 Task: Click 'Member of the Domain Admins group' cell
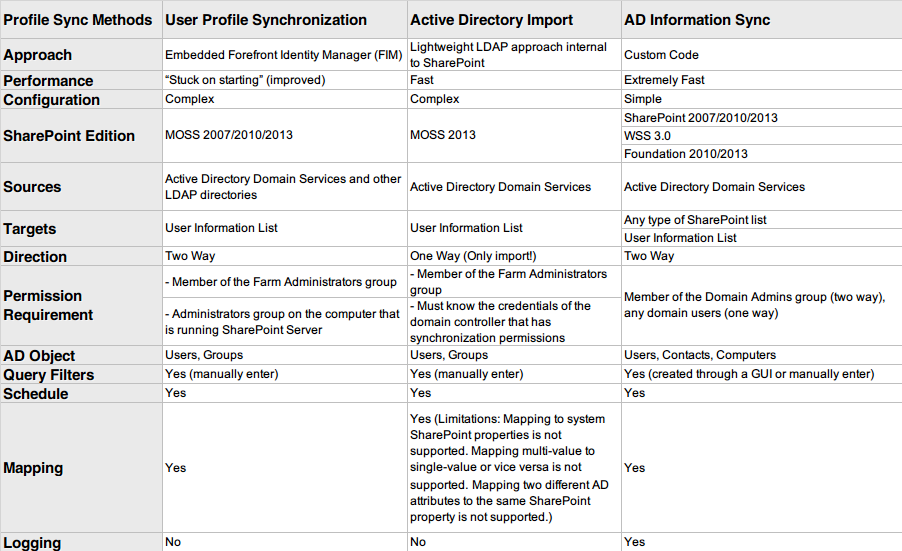pos(762,305)
